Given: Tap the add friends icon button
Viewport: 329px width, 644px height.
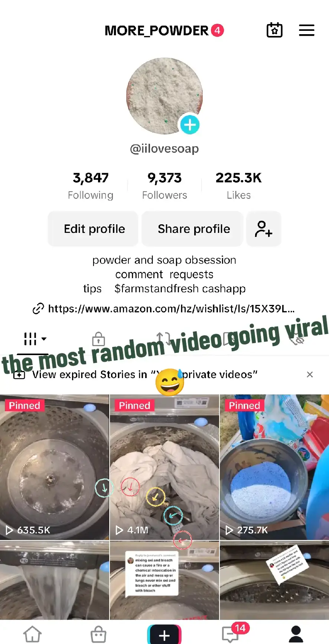Looking at the screenshot, I should (264, 229).
